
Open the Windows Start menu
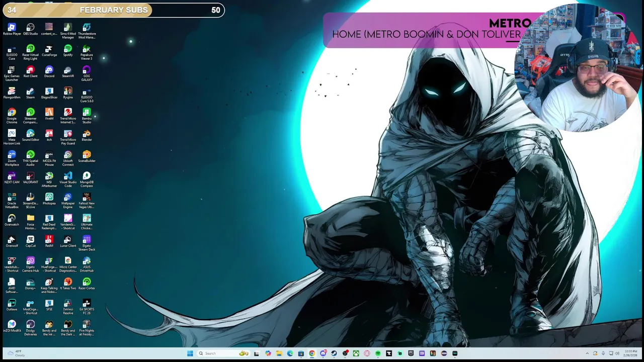pos(190,353)
